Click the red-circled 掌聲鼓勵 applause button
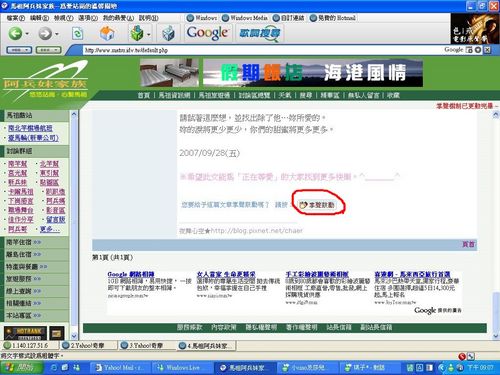The image size is (500, 375). coord(318,205)
